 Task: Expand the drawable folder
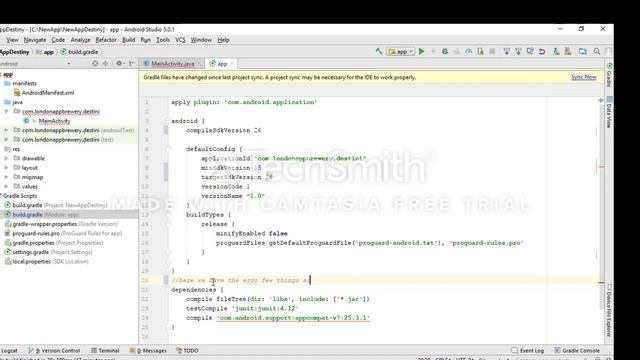click(7, 158)
